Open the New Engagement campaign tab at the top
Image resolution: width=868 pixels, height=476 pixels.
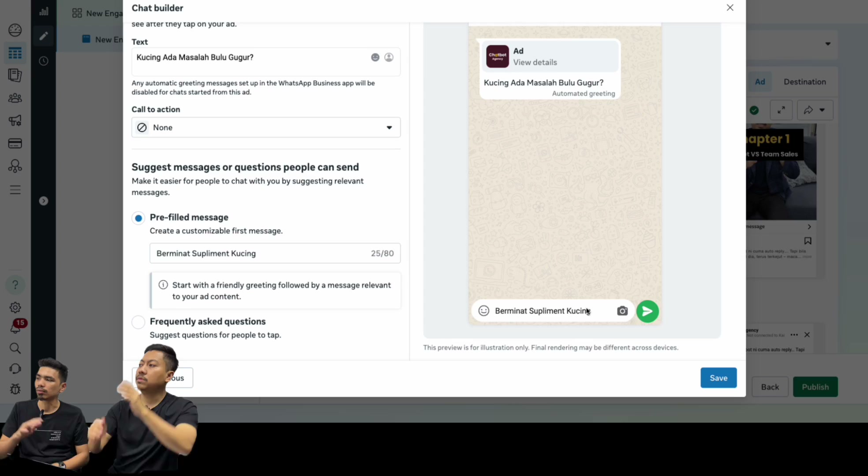point(97,13)
